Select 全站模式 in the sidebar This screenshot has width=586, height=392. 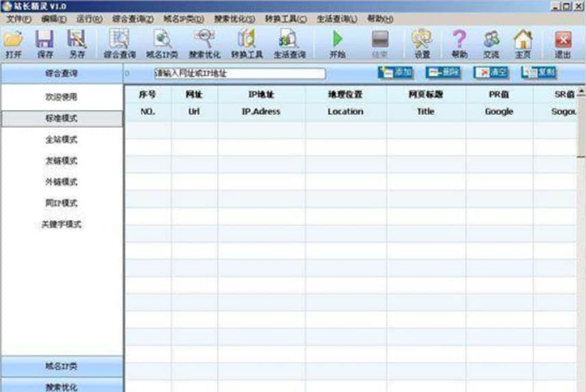click(62, 140)
